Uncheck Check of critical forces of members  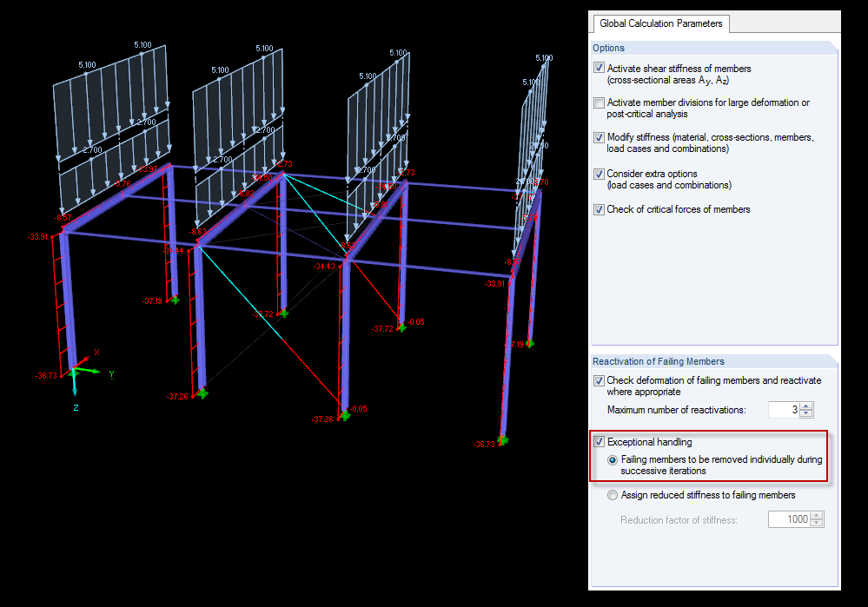pos(599,209)
